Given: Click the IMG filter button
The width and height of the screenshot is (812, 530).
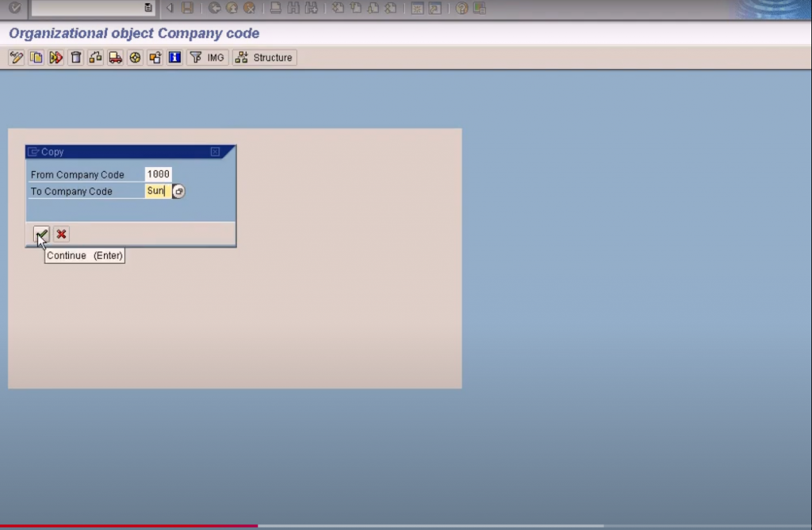Looking at the screenshot, I should coord(207,58).
